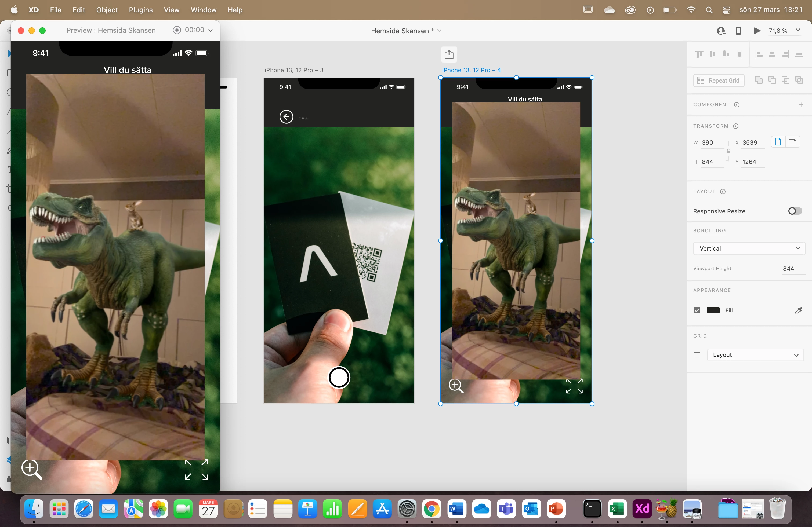Viewport: 812px width, 527px height.
Task: Select landscape orientation icon in Transform
Action: [x=793, y=142]
